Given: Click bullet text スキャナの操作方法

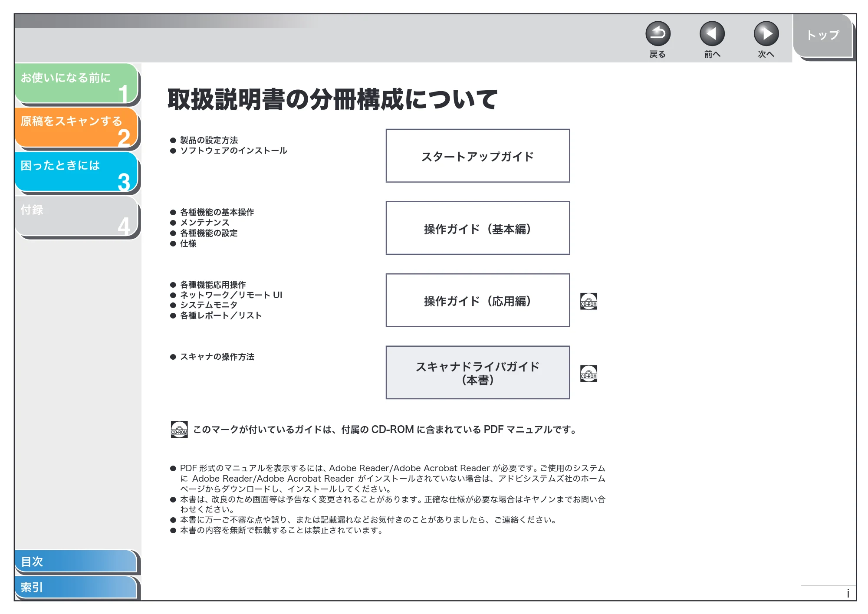Looking at the screenshot, I should 217,357.
